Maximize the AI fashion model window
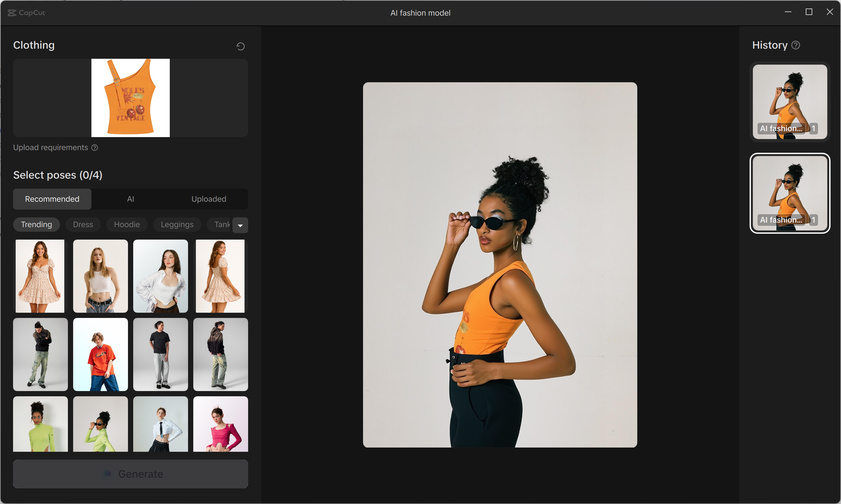This screenshot has height=504, width=841. 809,12
